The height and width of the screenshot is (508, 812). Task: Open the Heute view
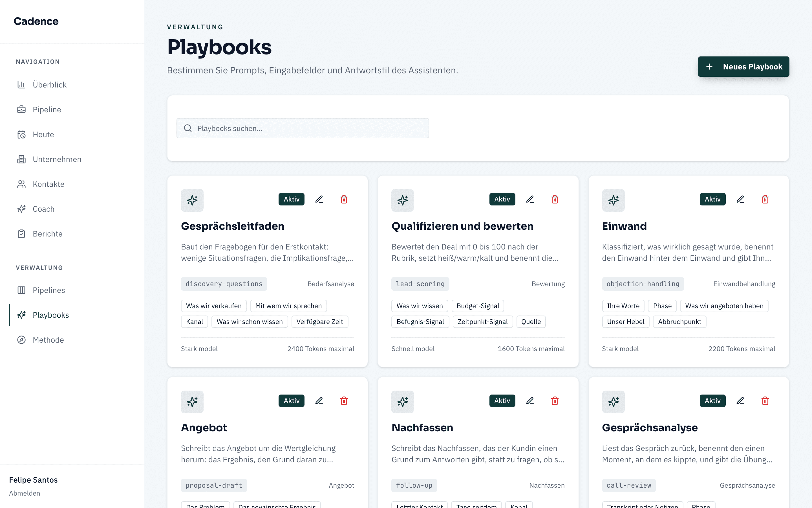[x=72, y=134]
